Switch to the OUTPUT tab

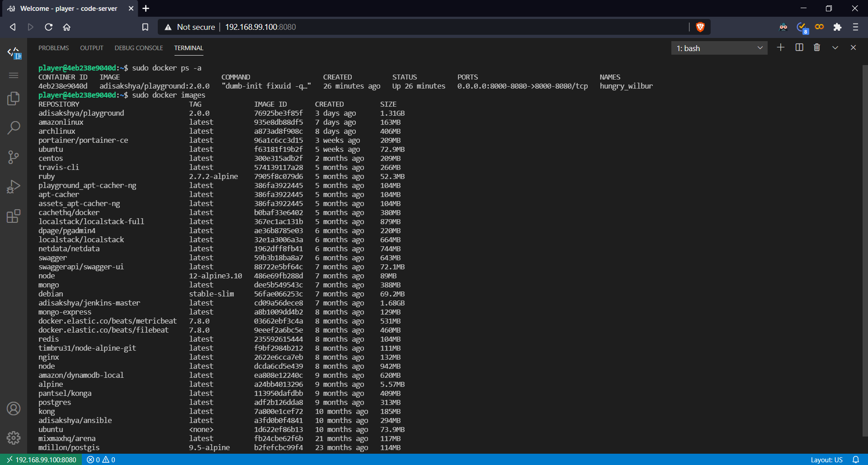[92, 48]
